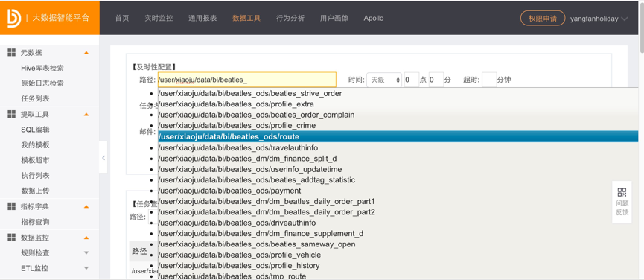
Task: Click the 规则检查 sidebar item
Action: [35, 253]
